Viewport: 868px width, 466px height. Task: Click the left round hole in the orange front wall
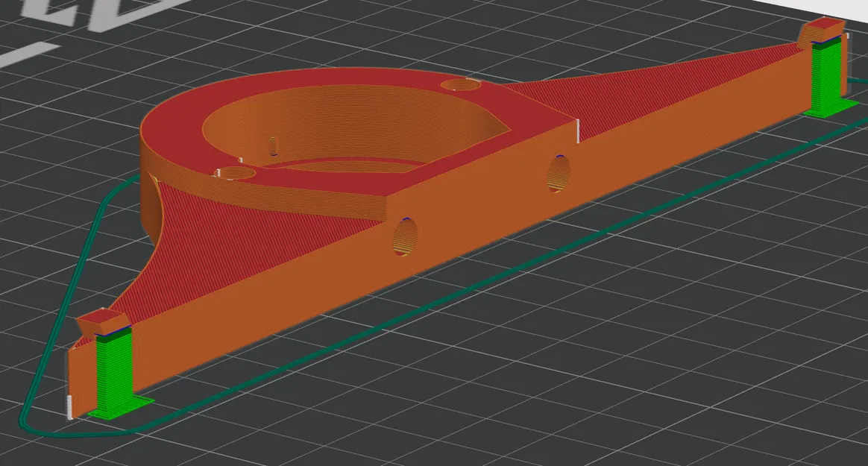click(x=405, y=237)
